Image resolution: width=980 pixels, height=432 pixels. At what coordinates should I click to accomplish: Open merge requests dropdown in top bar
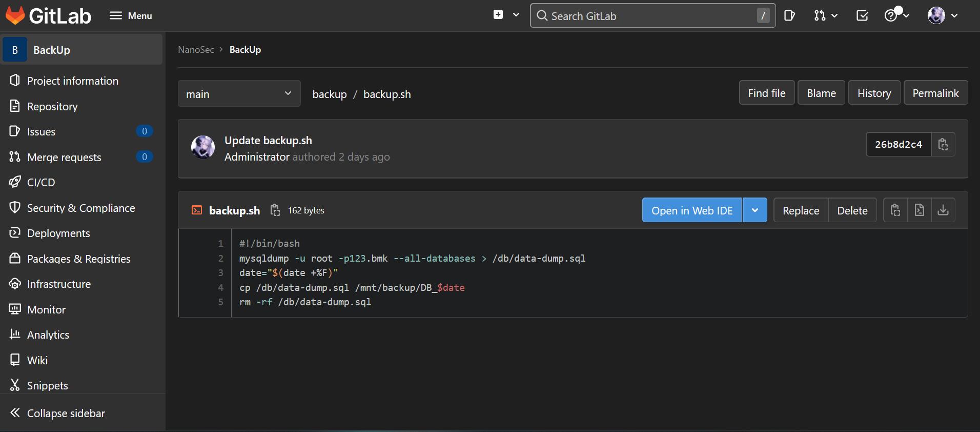point(826,15)
